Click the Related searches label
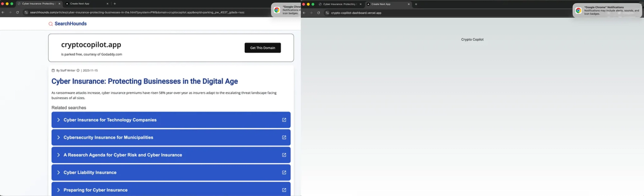The image size is (644, 196). tap(69, 108)
